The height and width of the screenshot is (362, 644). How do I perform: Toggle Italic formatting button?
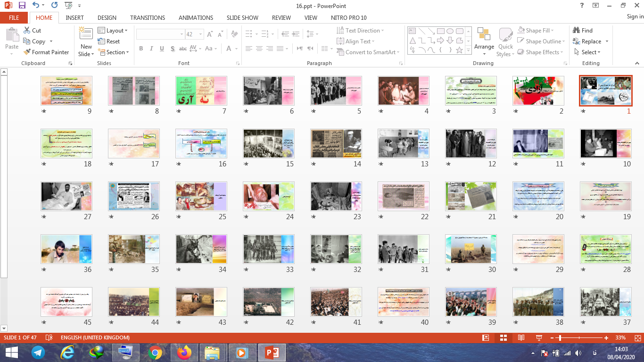[151, 49]
